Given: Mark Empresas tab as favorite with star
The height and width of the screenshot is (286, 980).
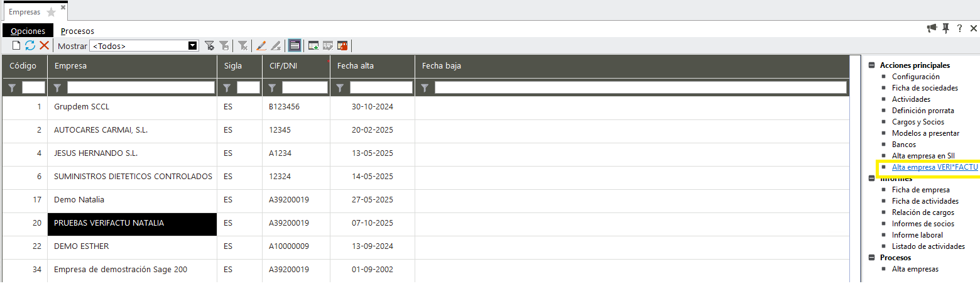Looking at the screenshot, I should click(51, 12).
